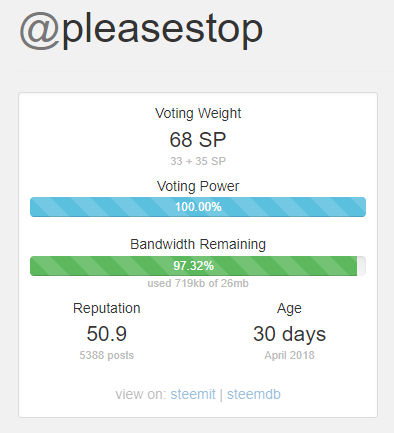Click the Voting Power label
The width and height of the screenshot is (394, 433).
coord(198,186)
